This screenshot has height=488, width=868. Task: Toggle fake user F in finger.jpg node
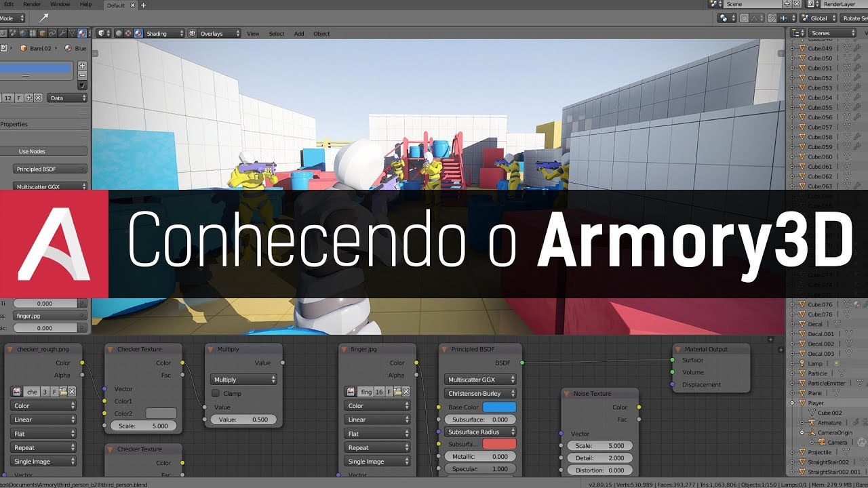(x=389, y=392)
